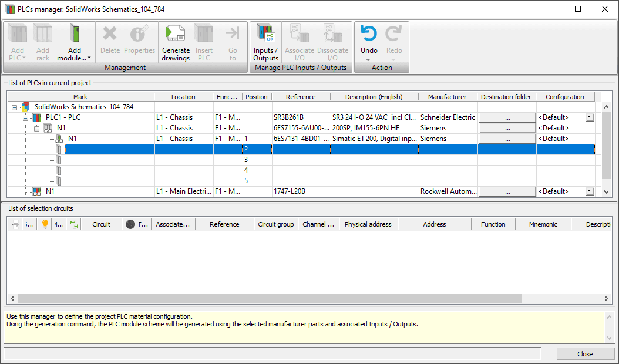
Task: Select the empty slot at position 3
Action: point(301,160)
